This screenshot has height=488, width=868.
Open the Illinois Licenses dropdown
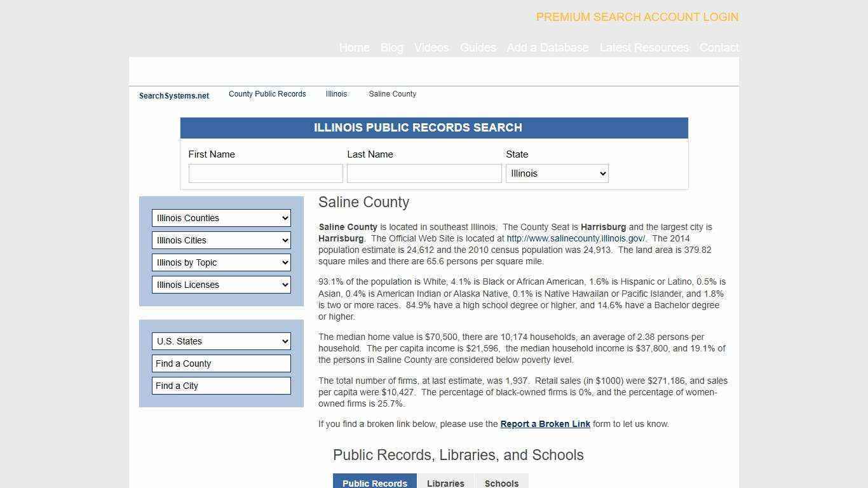pyautogui.click(x=220, y=285)
